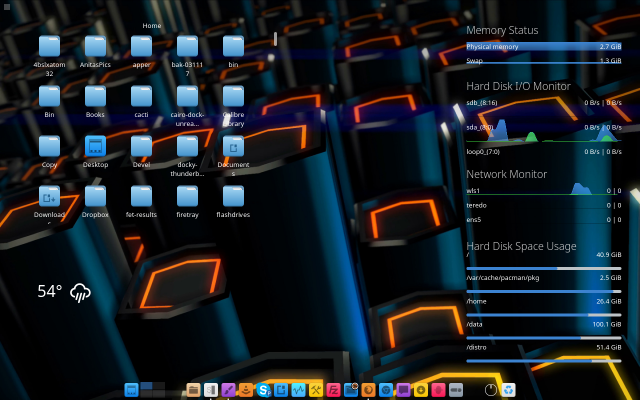
Task: Open the Calibre Library folder
Action: tap(233, 97)
